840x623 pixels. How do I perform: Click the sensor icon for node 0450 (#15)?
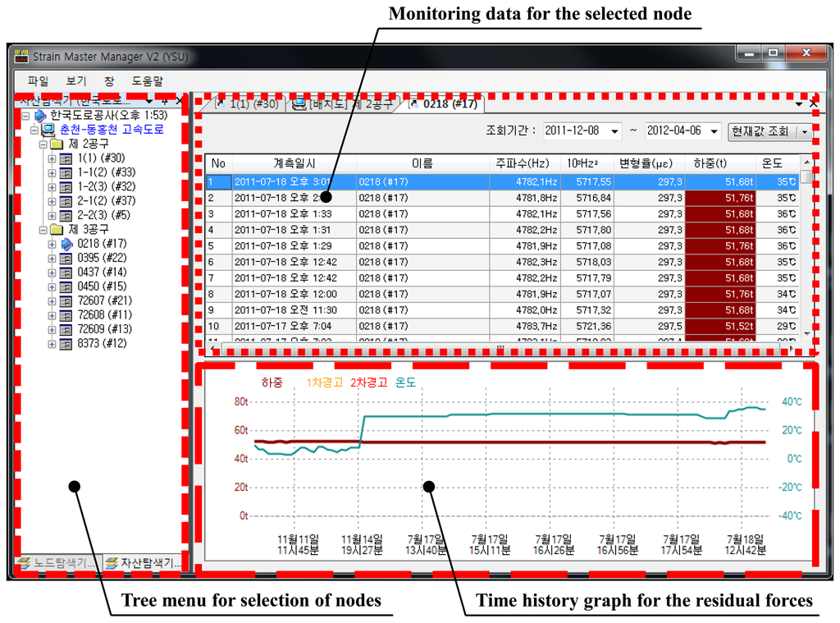[66, 286]
